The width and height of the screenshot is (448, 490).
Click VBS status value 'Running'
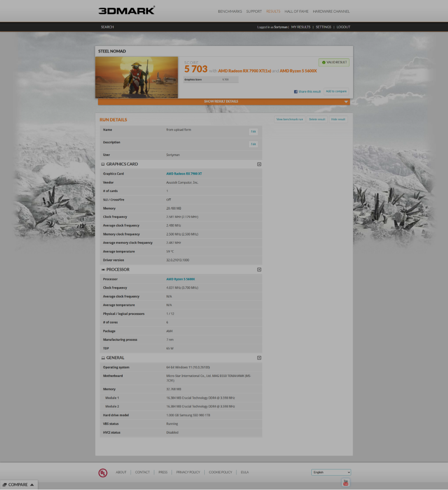tap(172, 424)
